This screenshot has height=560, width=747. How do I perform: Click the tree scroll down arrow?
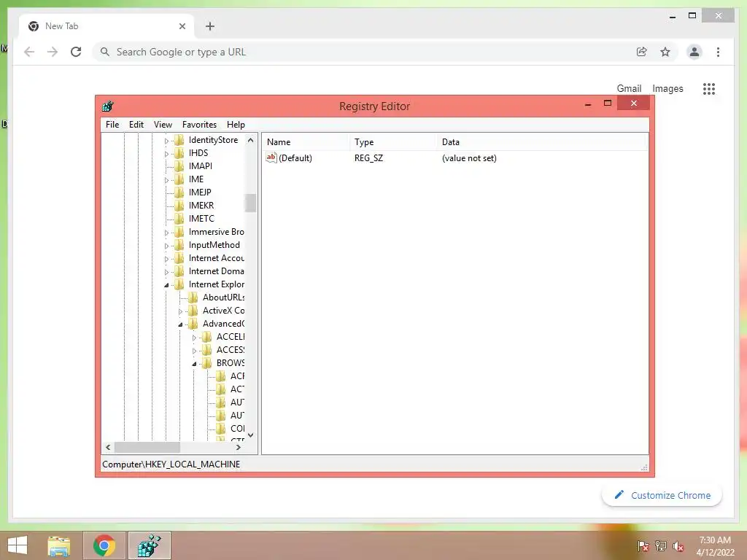pos(251,435)
